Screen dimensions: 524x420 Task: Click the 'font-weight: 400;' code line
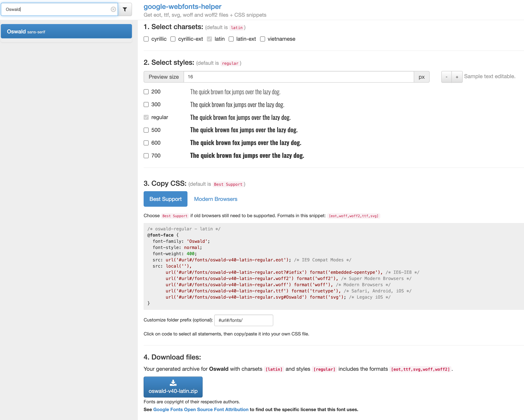click(174, 254)
